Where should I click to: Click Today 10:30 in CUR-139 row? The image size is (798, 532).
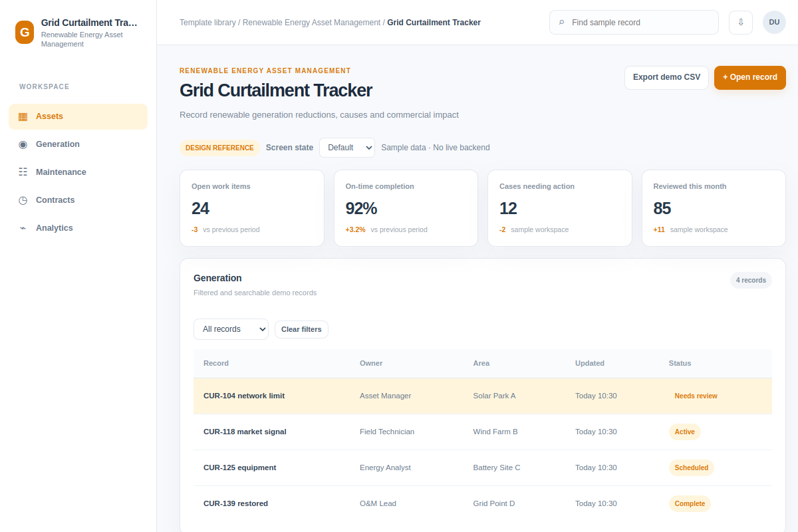596,504
